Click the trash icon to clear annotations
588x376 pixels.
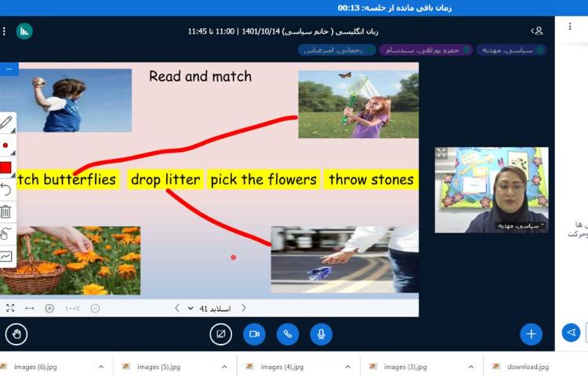(6, 211)
